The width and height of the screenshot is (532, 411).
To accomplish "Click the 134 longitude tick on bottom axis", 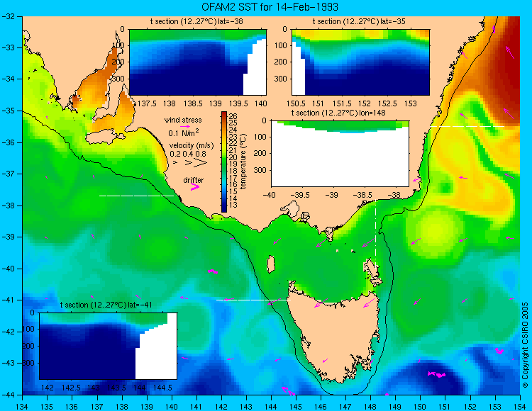I will click(x=23, y=406).
